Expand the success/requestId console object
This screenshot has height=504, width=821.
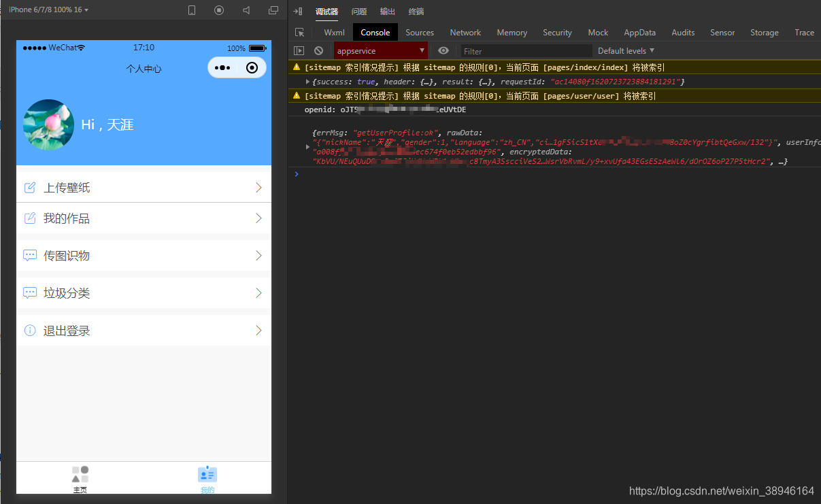(307, 82)
